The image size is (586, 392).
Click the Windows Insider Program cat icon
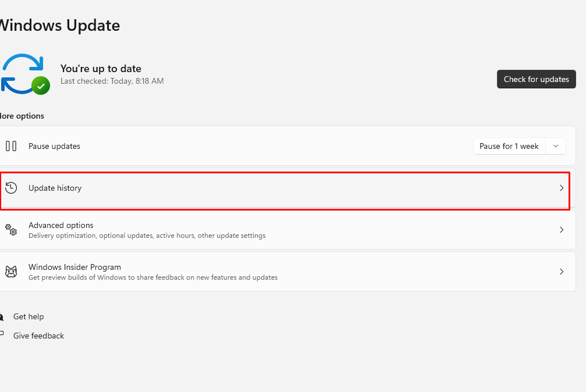coord(11,272)
